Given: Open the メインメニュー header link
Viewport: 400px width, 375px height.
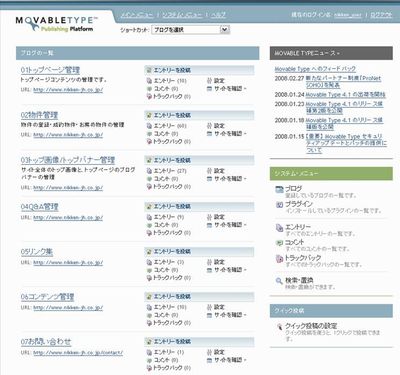Looking at the screenshot, I should click(x=137, y=15).
